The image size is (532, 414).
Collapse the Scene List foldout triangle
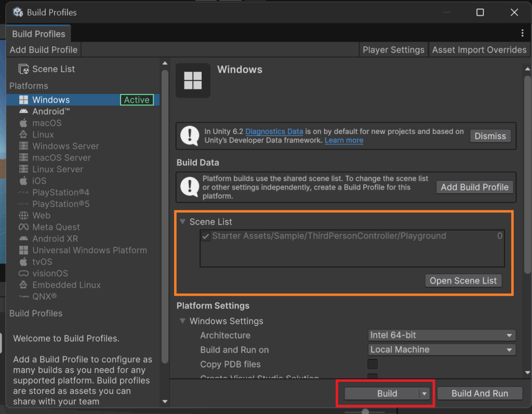182,222
